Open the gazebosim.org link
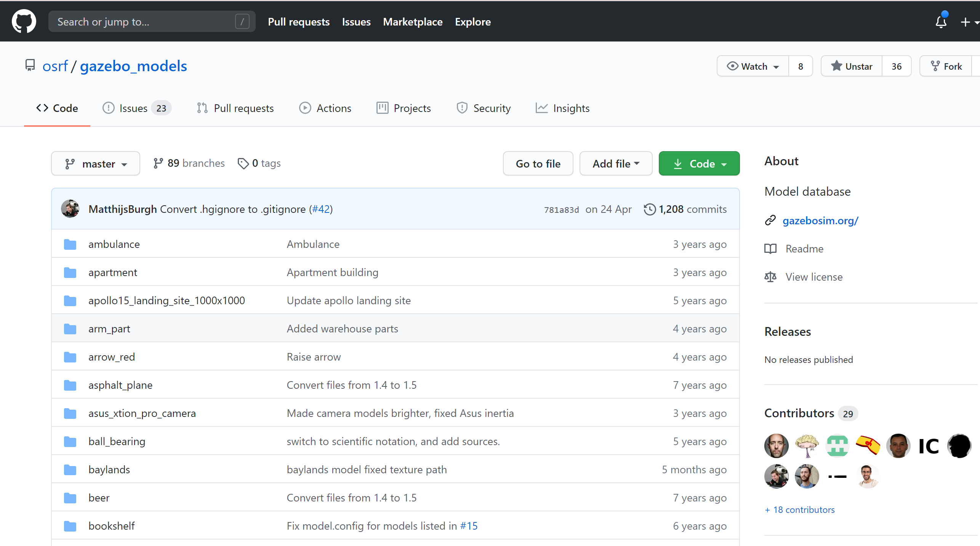Viewport: 980px width, 546px height. (820, 220)
